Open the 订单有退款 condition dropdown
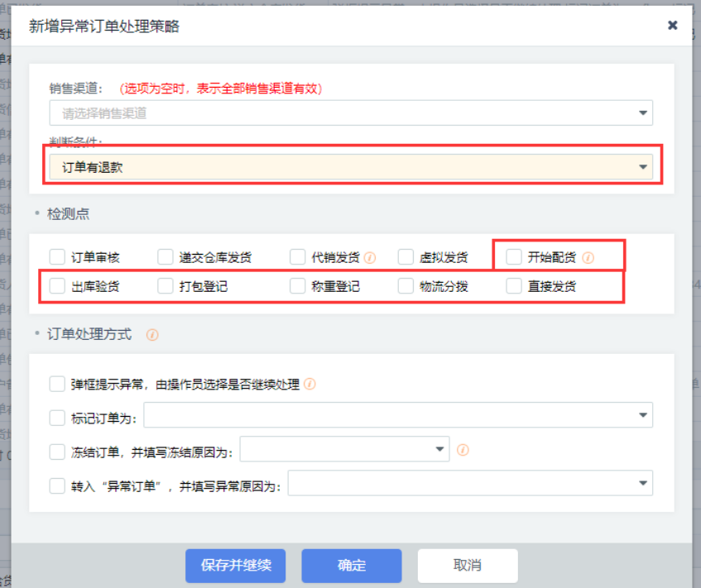This screenshot has width=701, height=588. click(x=351, y=167)
